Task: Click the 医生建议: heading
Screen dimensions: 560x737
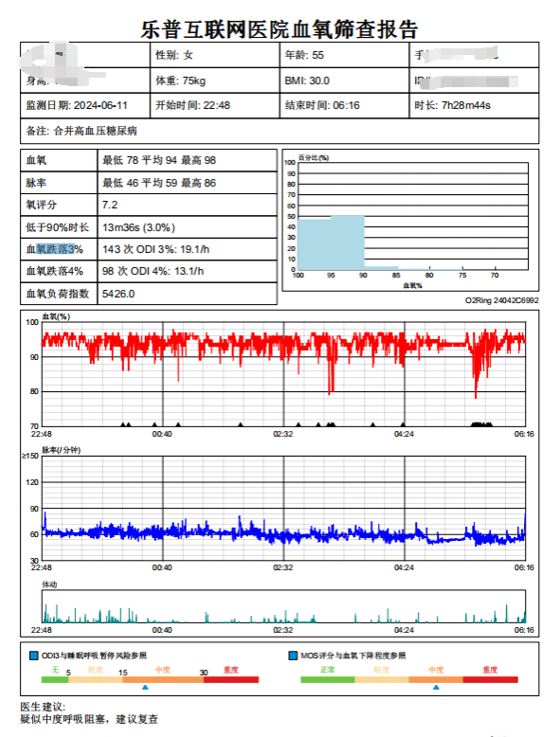Action: coord(43,707)
